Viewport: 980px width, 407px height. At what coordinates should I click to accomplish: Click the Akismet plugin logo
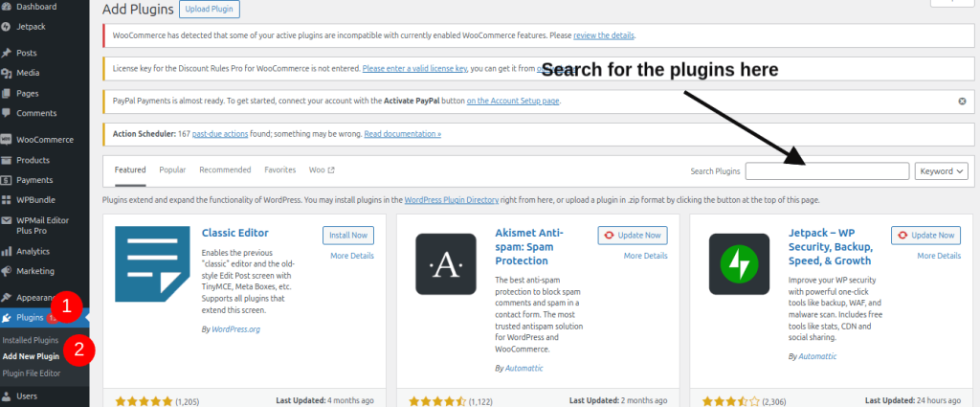(446, 263)
